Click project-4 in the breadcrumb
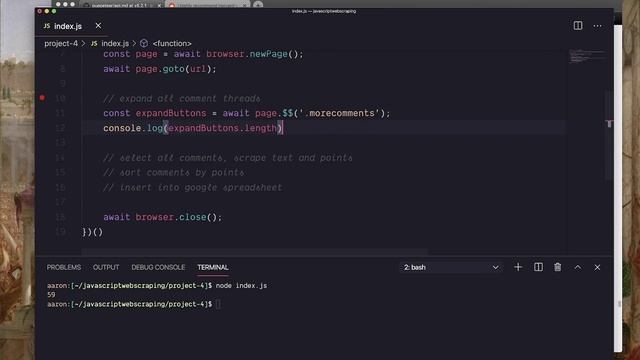 pos(61,43)
